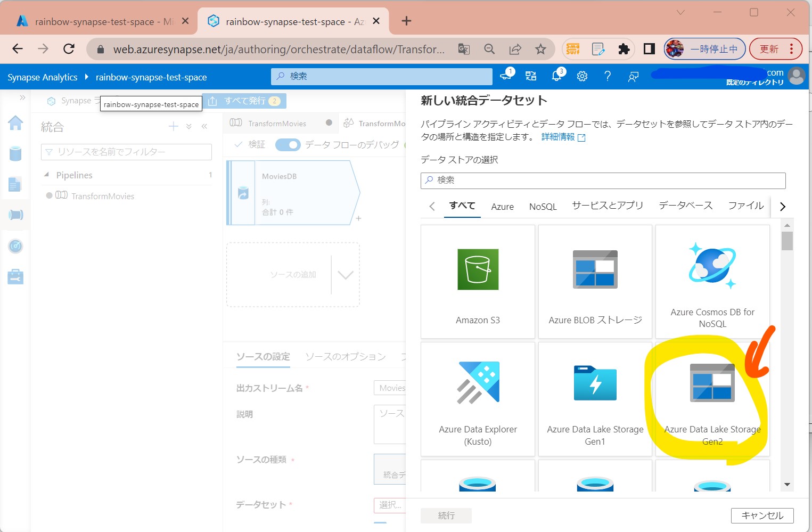The height and width of the screenshot is (532, 812).
Task: Choose Azure Data Lake Storage Gen1 tile
Action: coord(595,399)
